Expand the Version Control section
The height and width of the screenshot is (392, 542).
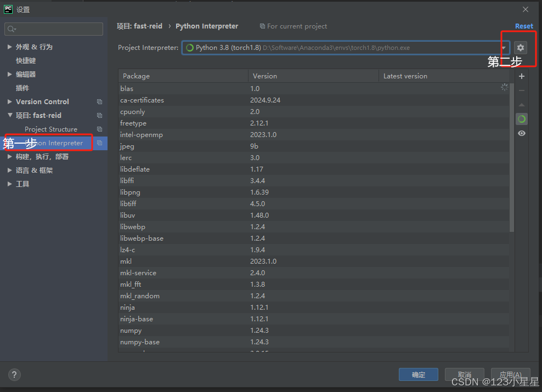(10, 101)
